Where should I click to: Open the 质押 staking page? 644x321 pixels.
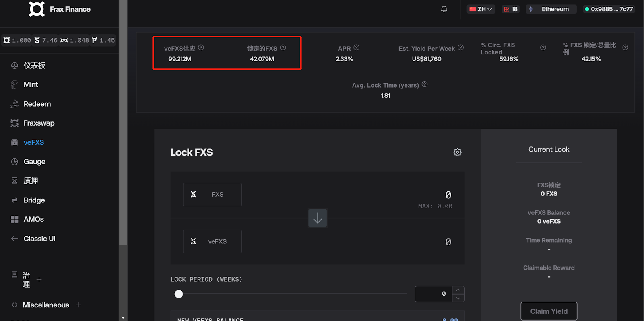point(31,181)
